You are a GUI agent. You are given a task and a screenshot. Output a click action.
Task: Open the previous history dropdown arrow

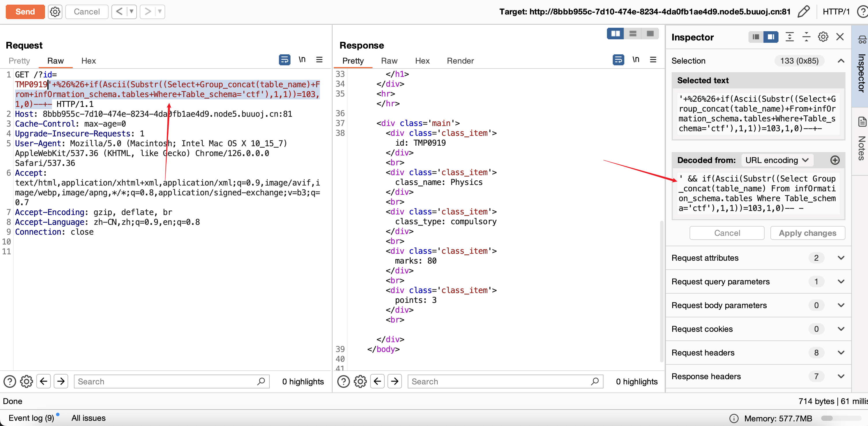pyautogui.click(x=132, y=12)
